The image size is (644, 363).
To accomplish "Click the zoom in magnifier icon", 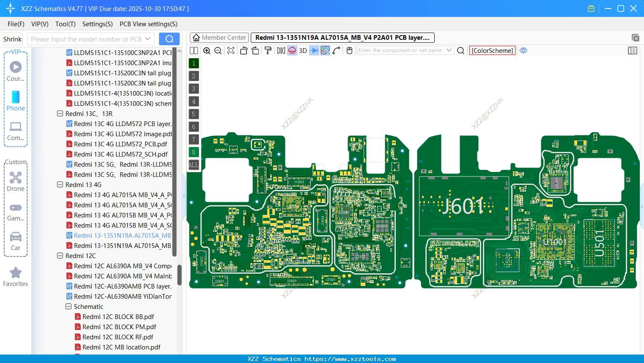I will click(x=207, y=51).
